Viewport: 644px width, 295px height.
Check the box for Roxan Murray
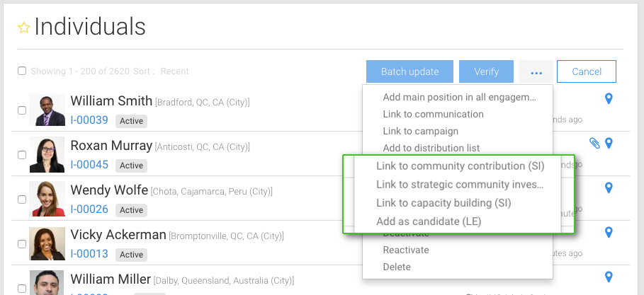[22, 155]
